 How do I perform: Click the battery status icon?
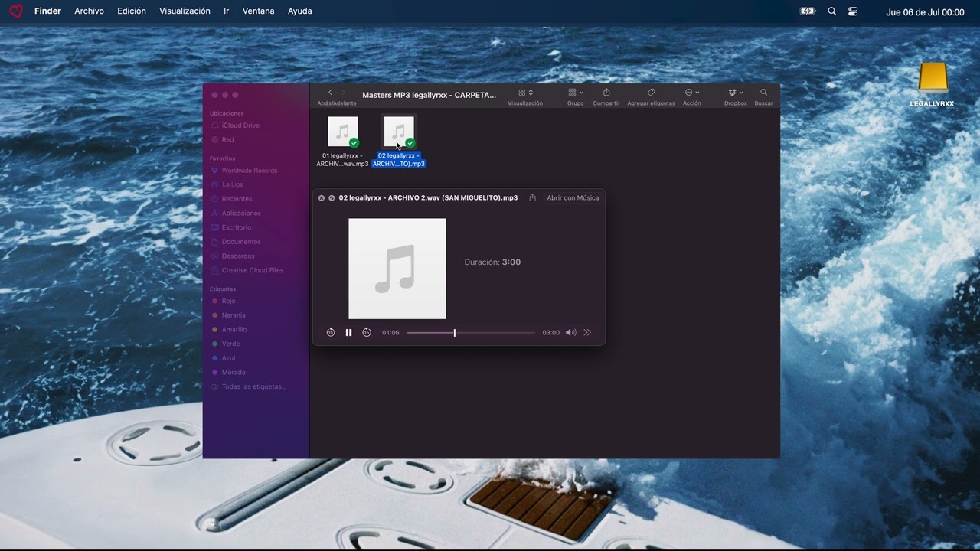[x=808, y=11]
